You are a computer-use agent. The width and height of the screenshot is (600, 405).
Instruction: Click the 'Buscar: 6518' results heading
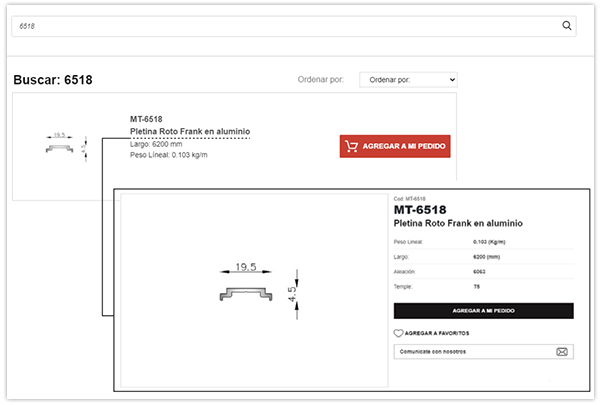(x=53, y=80)
